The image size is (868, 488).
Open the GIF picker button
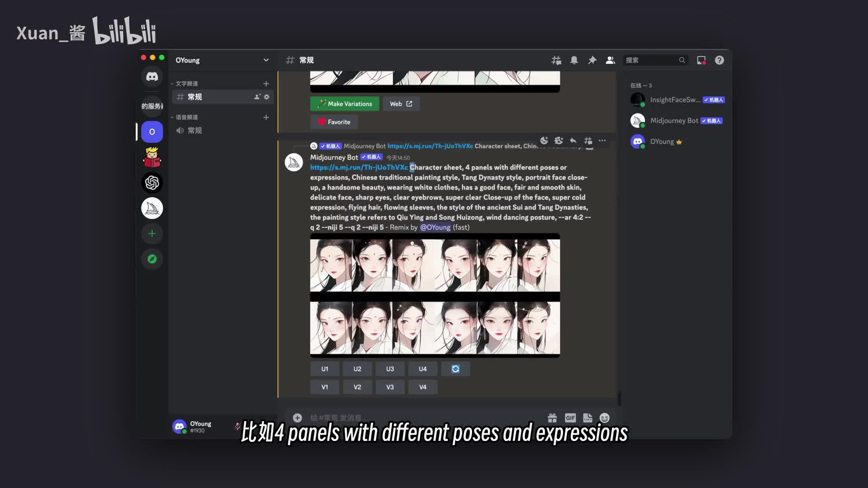[x=570, y=418]
